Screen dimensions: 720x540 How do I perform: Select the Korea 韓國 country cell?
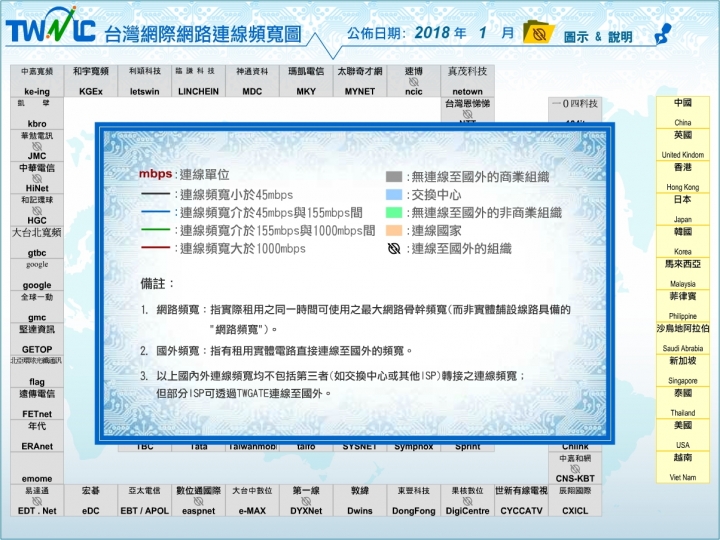[x=683, y=241]
